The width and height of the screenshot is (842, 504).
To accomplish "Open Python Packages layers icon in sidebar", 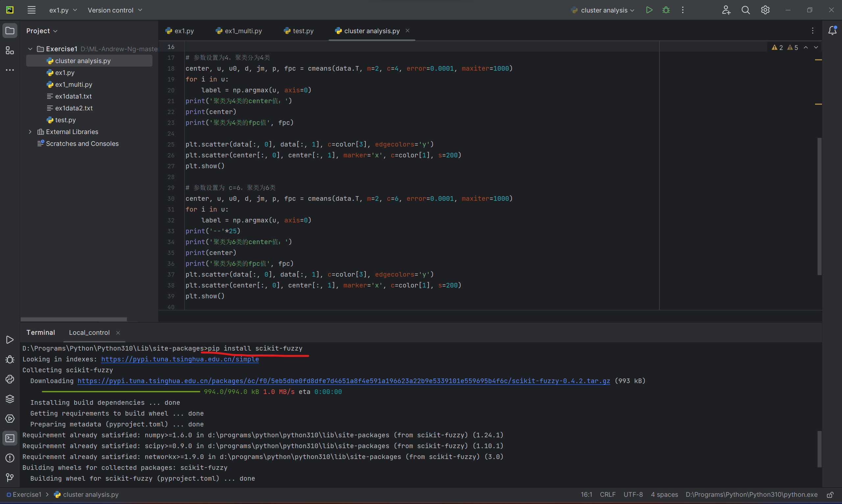I will pyautogui.click(x=10, y=399).
